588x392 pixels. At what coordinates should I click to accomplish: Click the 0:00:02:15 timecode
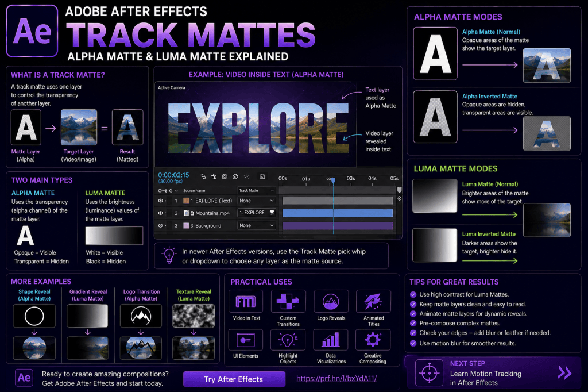tap(173, 175)
